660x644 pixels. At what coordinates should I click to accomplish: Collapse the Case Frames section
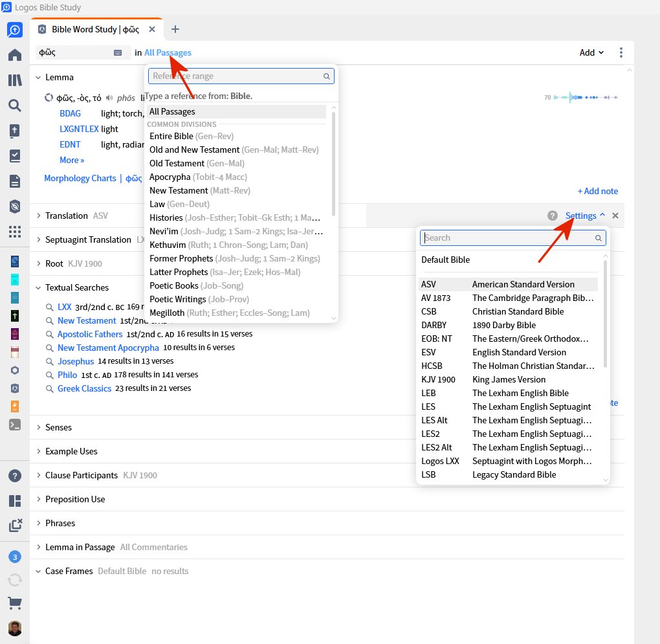point(38,571)
